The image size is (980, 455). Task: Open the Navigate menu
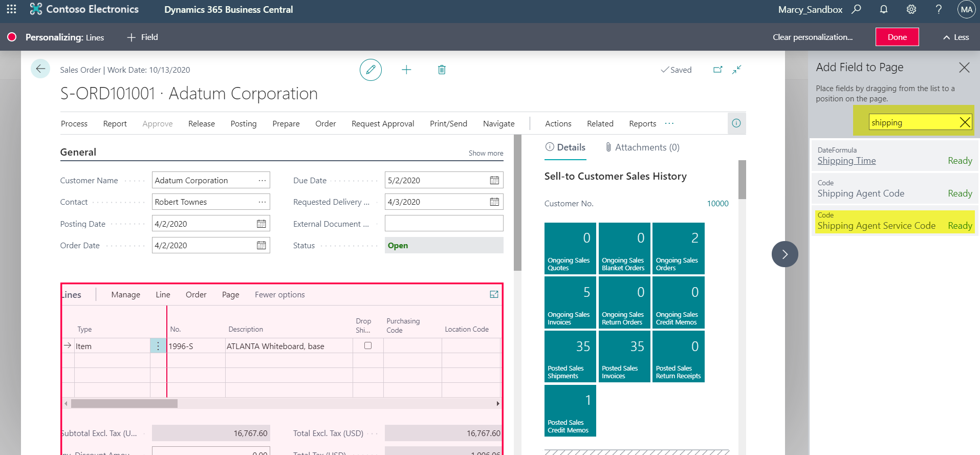(x=499, y=123)
